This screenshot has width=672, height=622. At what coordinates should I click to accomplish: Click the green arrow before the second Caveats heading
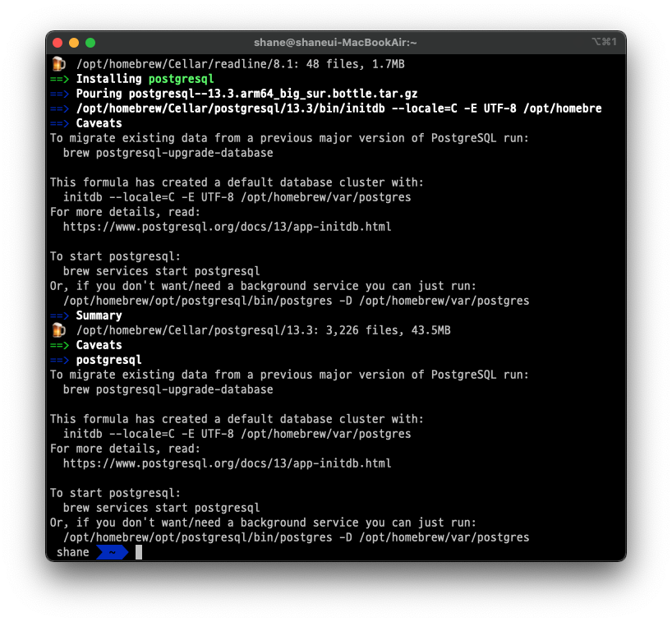(x=59, y=345)
